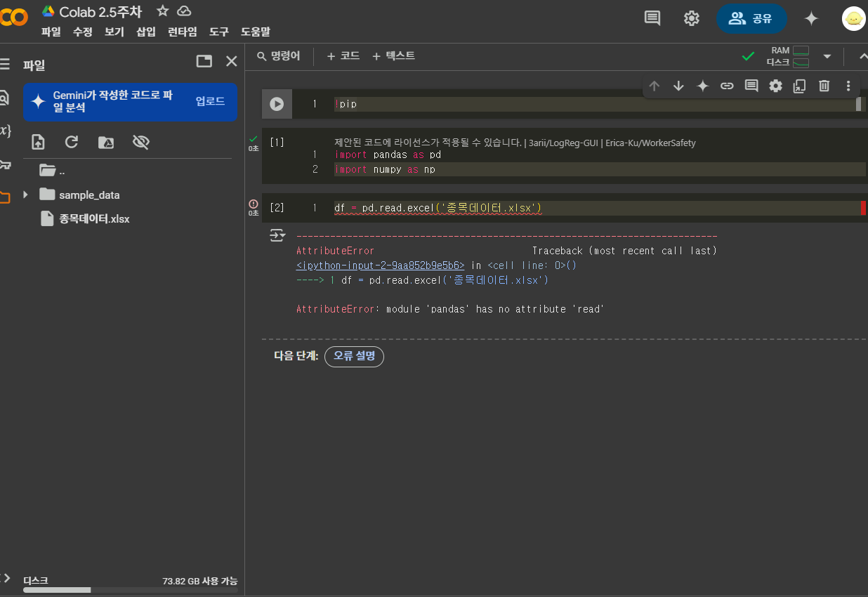The width and height of the screenshot is (868, 597).
Task: Click the Erica-Ku/WorkerSafety license link
Action: tap(651, 143)
